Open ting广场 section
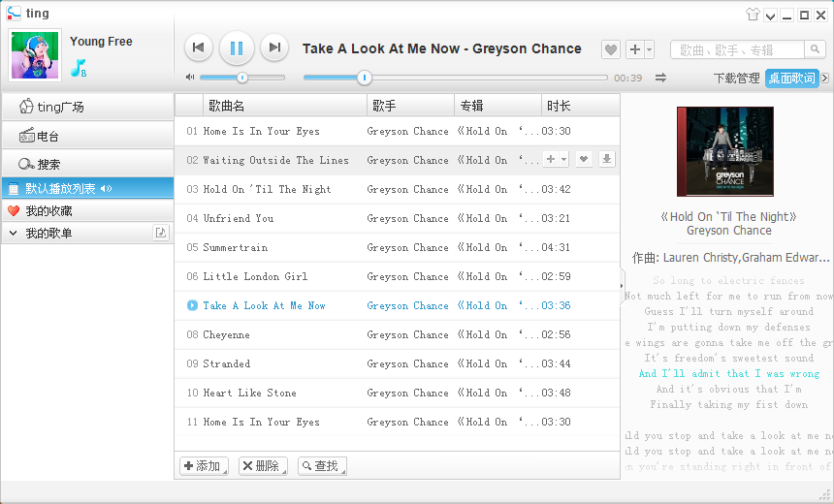The width and height of the screenshot is (834, 504). 87,107
